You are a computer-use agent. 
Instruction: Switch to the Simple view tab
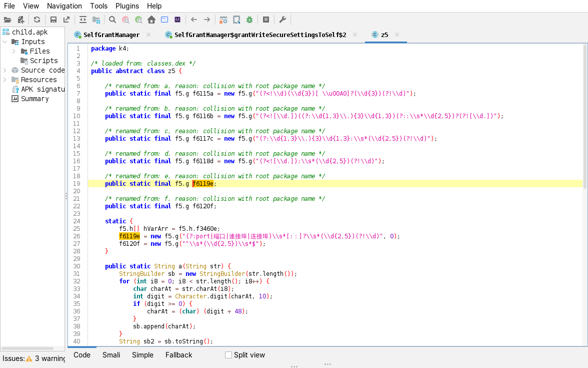[x=142, y=355]
